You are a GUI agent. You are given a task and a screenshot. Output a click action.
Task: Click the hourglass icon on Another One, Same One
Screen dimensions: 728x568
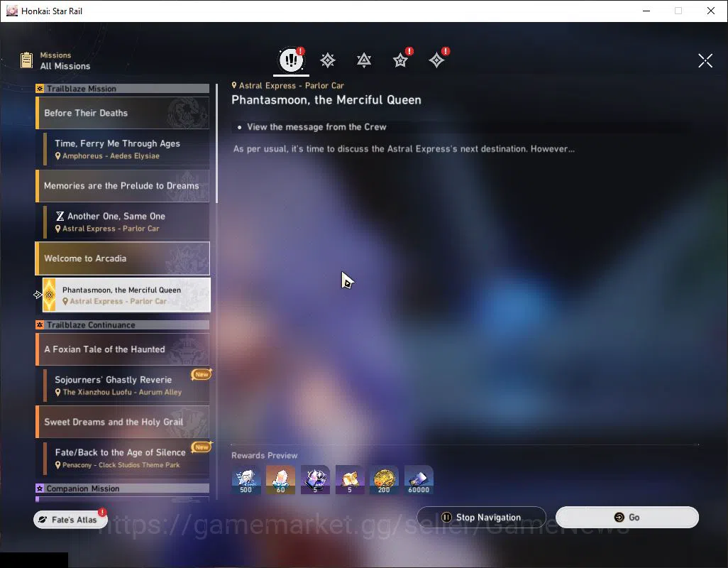(60, 216)
